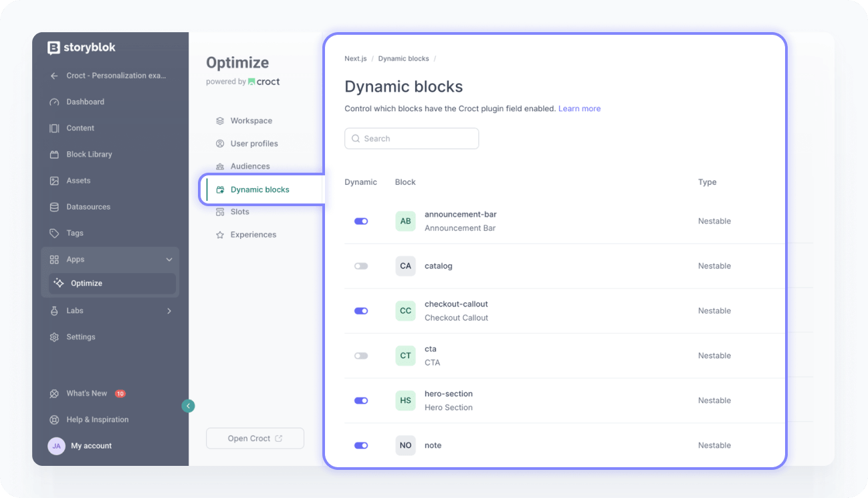Click the NO badge for note

tap(405, 445)
